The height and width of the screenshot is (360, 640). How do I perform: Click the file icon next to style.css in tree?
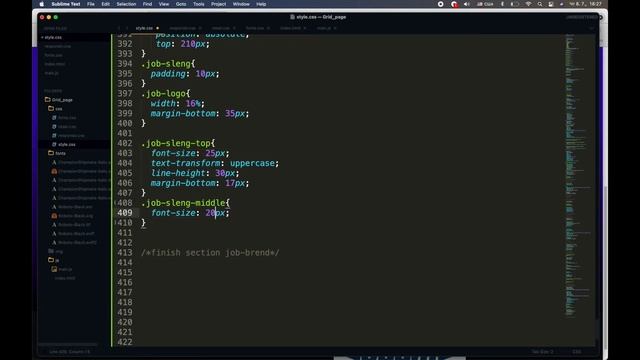pyautogui.click(x=54, y=144)
